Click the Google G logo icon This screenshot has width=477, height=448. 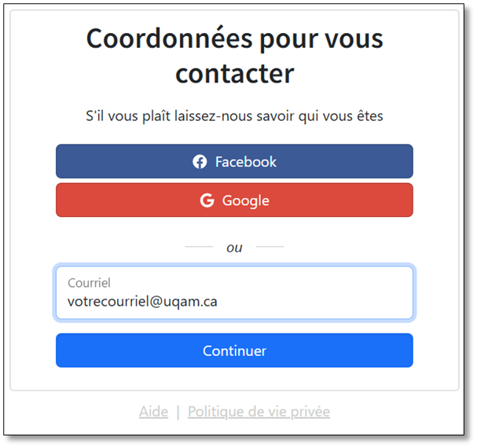tap(207, 200)
